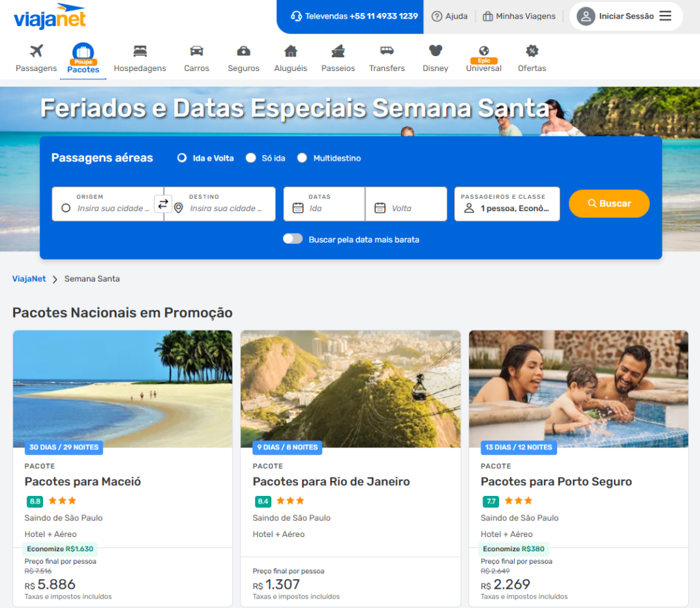Click the airplane Passagens icon
The width and height of the screenshot is (700, 608).
[36, 51]
